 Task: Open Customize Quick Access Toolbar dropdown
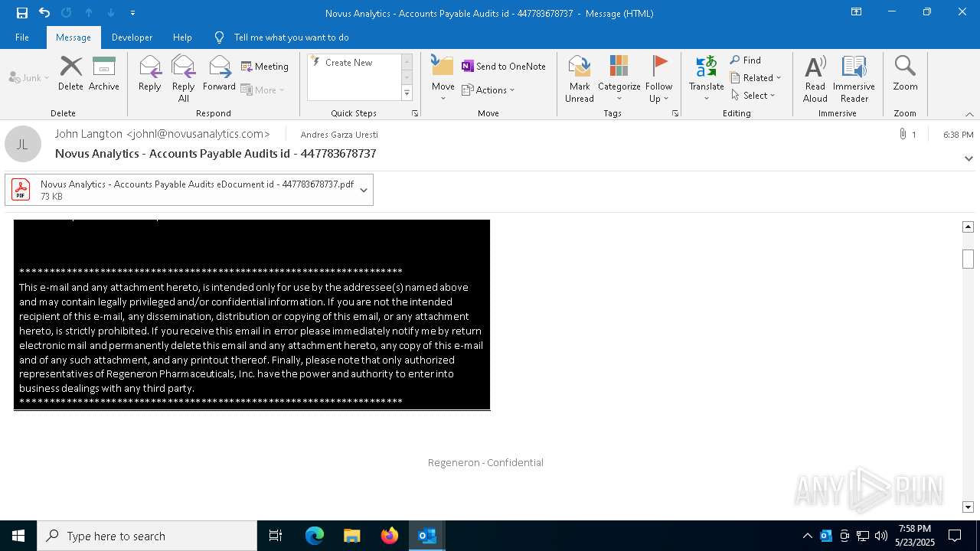pos(132,13)
